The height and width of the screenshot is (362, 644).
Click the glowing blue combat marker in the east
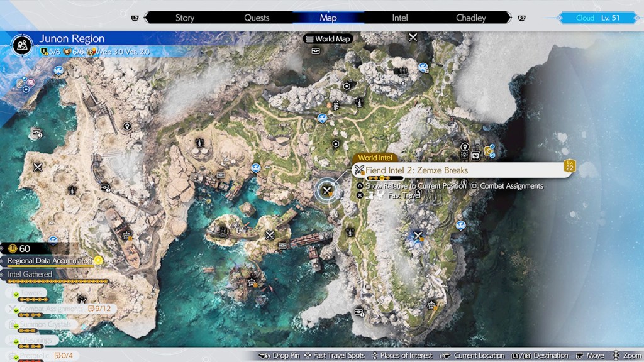[418, 236]
